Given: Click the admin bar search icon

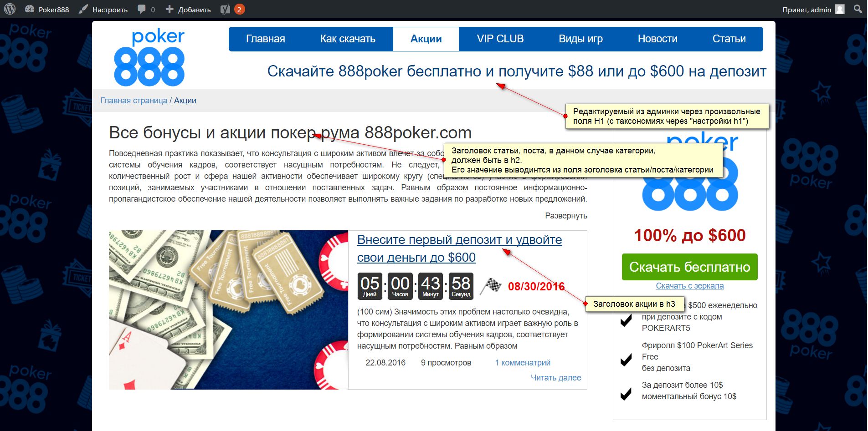Looking at the screenshot, I should click(x=858, y=9).
